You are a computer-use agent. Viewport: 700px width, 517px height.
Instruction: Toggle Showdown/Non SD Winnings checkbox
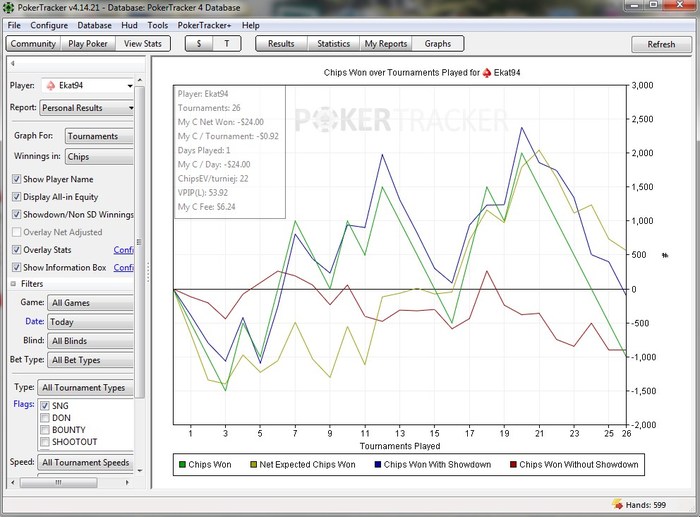coord(17,214)
